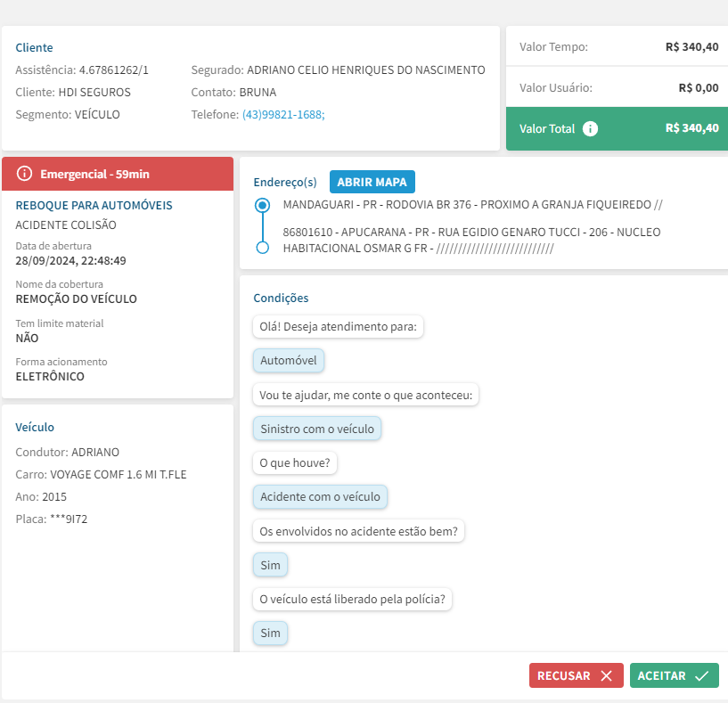Click the green Valor Total bar
The image size is (728, 703).
click(617, 128)
